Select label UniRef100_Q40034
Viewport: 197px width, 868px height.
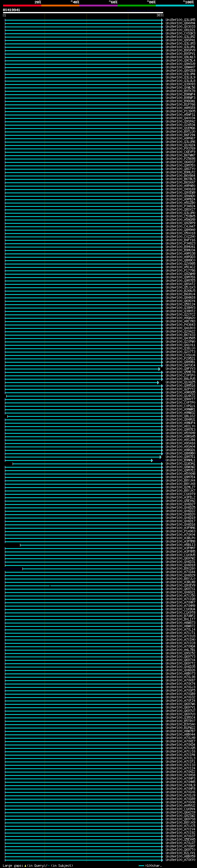[x=180, y=118]
